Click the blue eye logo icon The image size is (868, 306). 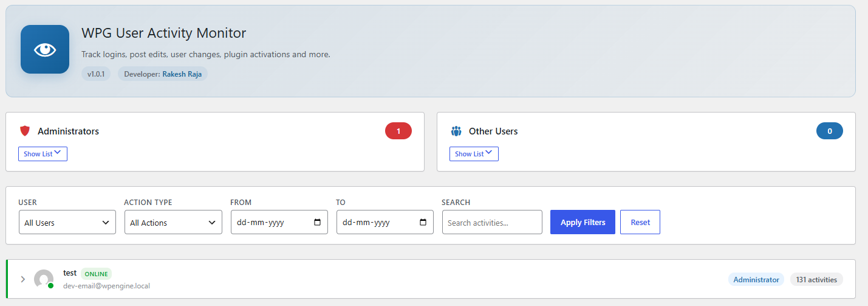[x=45, y=49]
